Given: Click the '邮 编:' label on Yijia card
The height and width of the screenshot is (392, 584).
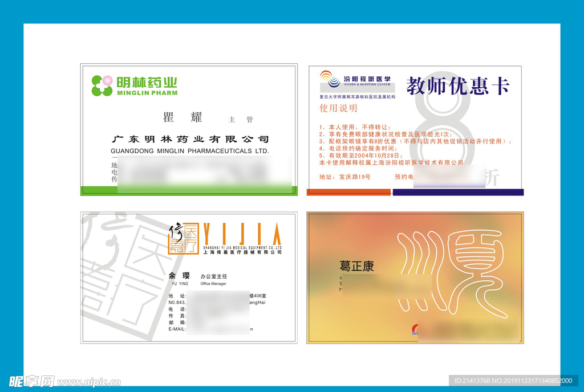Looking at the screenshot, I should click(177, 322).
